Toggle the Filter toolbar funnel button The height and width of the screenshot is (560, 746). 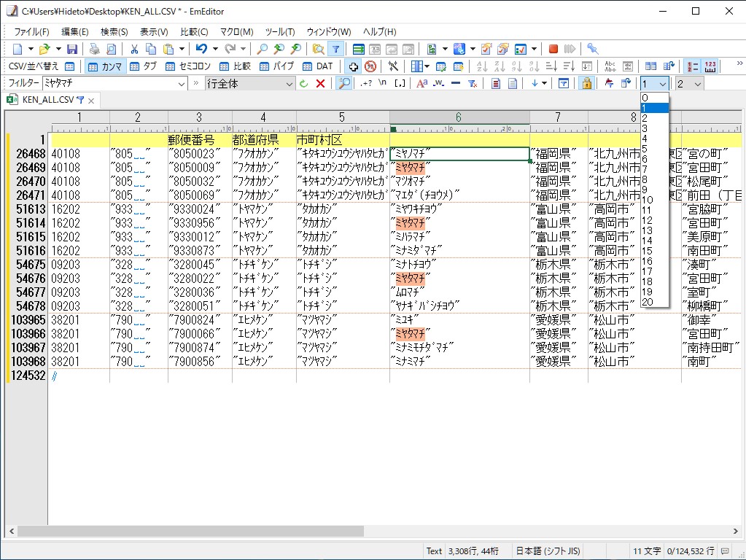point(336,49)
